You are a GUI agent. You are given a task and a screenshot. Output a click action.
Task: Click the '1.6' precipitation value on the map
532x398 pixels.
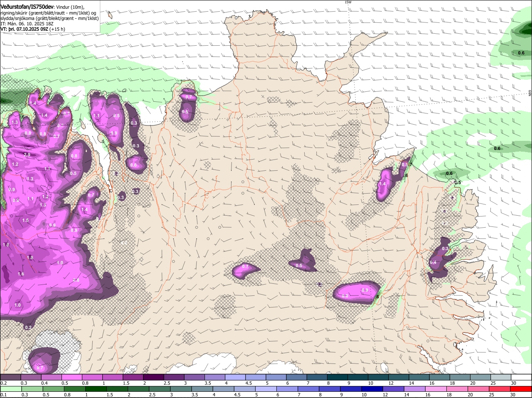[x=21, y=274]
